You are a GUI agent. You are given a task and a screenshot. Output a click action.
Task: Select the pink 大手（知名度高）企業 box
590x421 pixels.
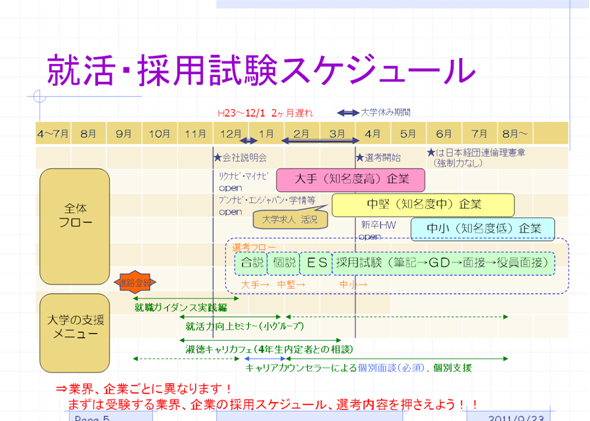pyautogui.click(x=351, y=180)
